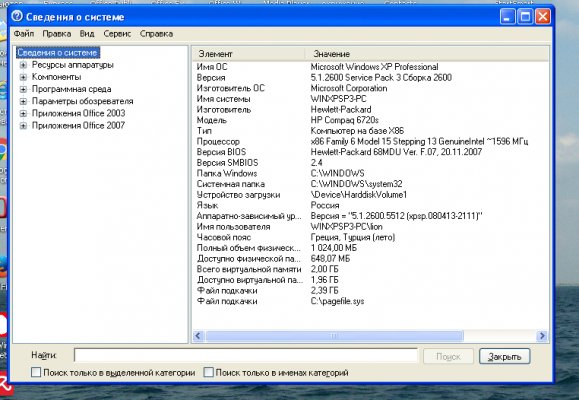Expand Приложения Office 2007 node
This screenshot has height=400, width=579.
[23, 126]
